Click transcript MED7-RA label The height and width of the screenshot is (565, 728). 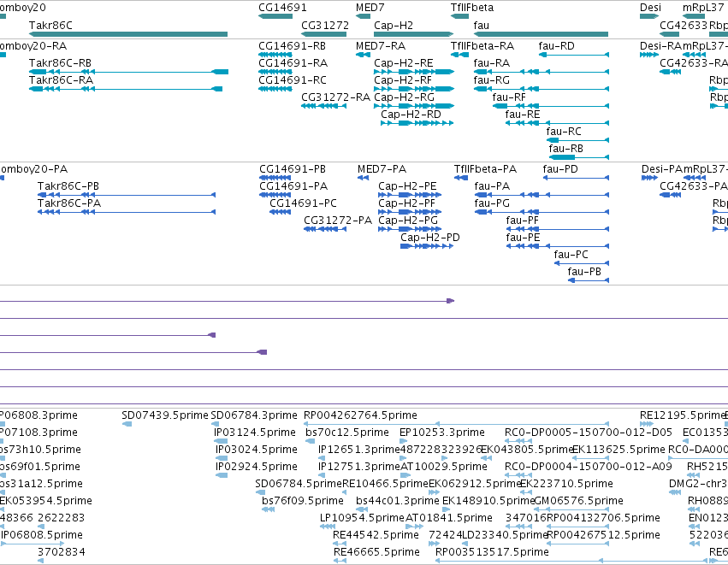click(381, 46)
